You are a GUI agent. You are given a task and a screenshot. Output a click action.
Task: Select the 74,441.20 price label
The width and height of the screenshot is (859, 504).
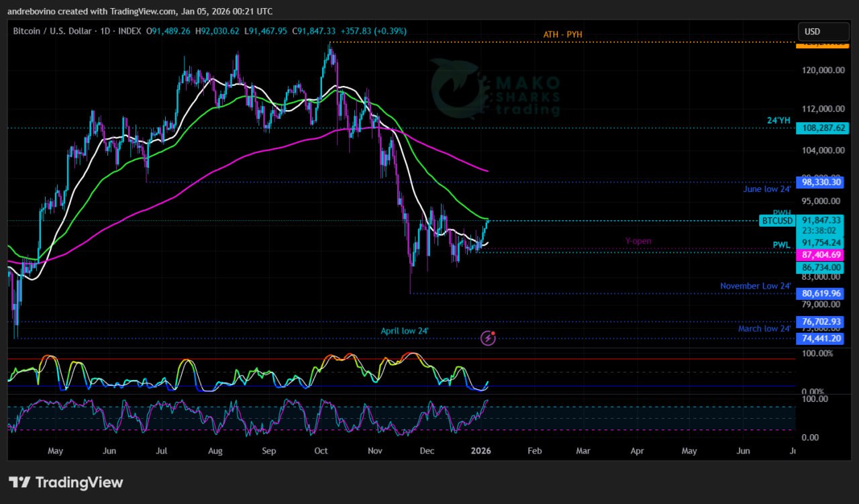click(819, 339)
